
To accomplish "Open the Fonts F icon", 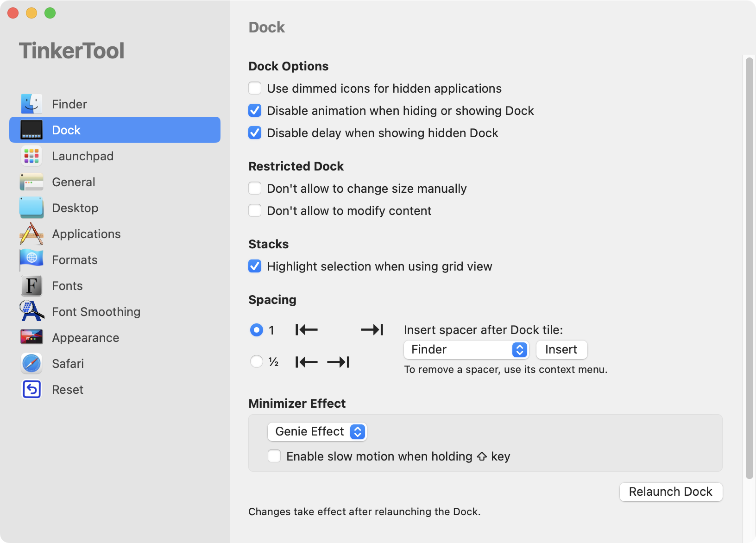I will click(x=31, y=286).
